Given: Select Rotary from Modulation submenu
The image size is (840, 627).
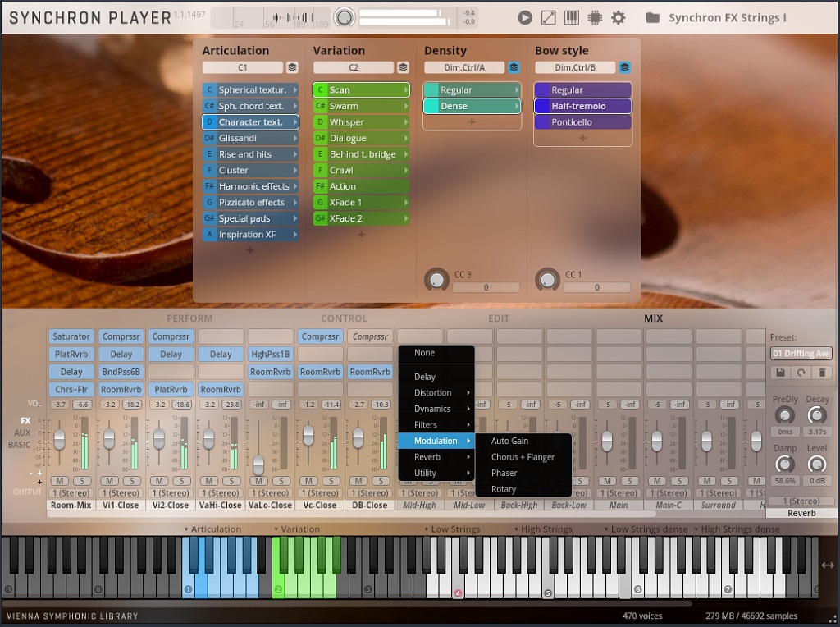Looking at the screenshot, I should [x=524, y=489].
